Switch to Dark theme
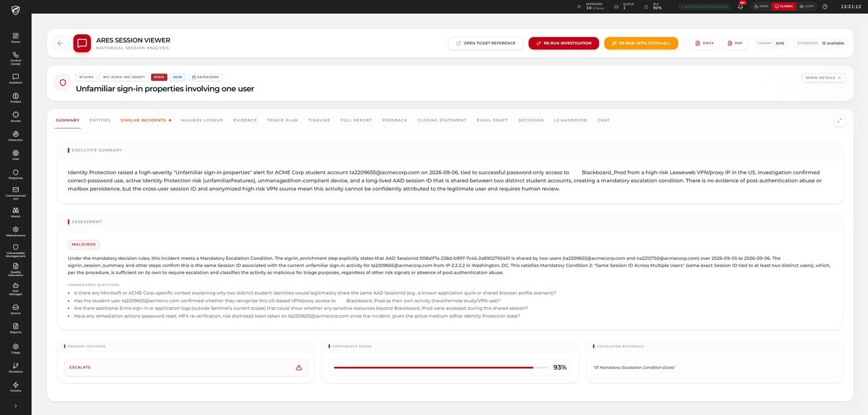The width and height of the screenshot is (868, 415). (762, 6)
